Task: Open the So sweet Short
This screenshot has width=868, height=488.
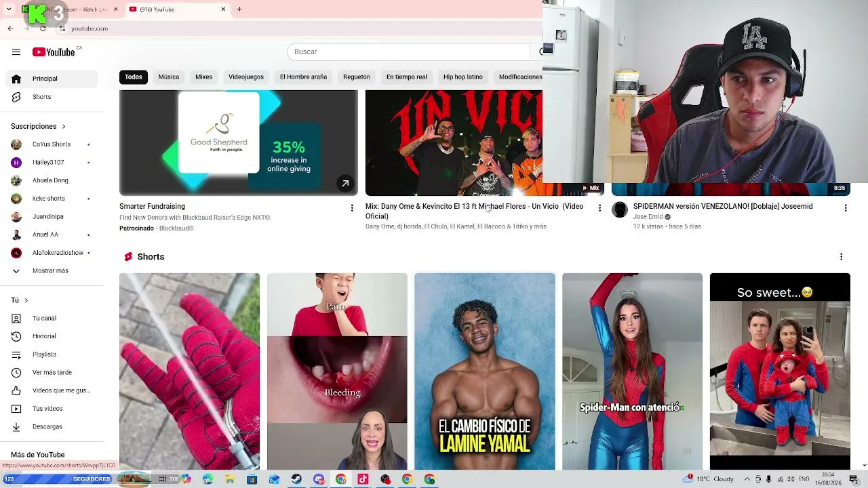Action: (780, 371)
